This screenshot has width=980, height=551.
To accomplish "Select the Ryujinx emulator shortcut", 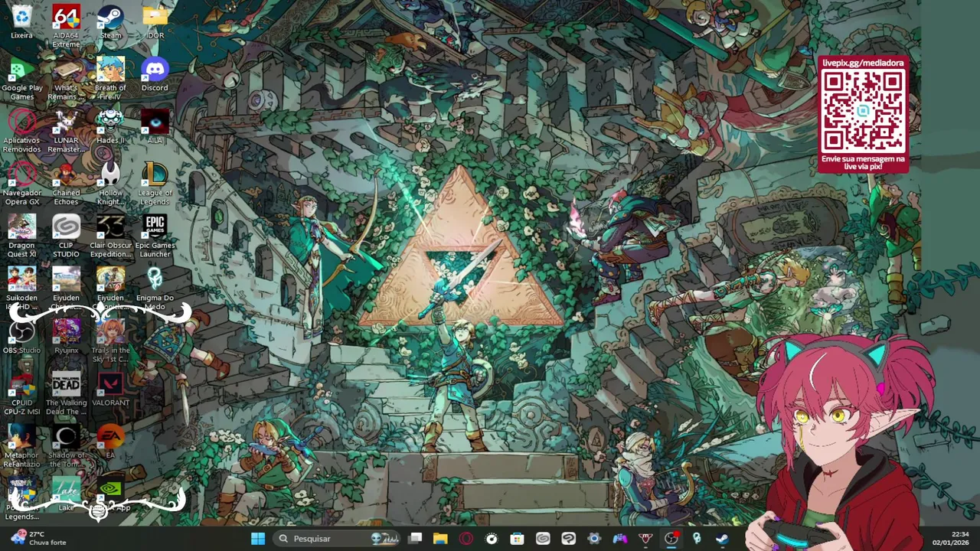I will click(x=66, y=337).
